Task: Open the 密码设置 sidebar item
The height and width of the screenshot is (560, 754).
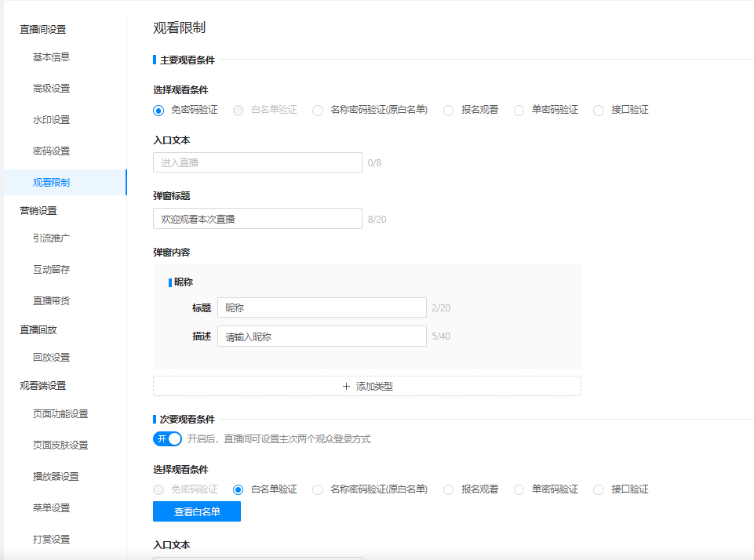Action: 51,151
